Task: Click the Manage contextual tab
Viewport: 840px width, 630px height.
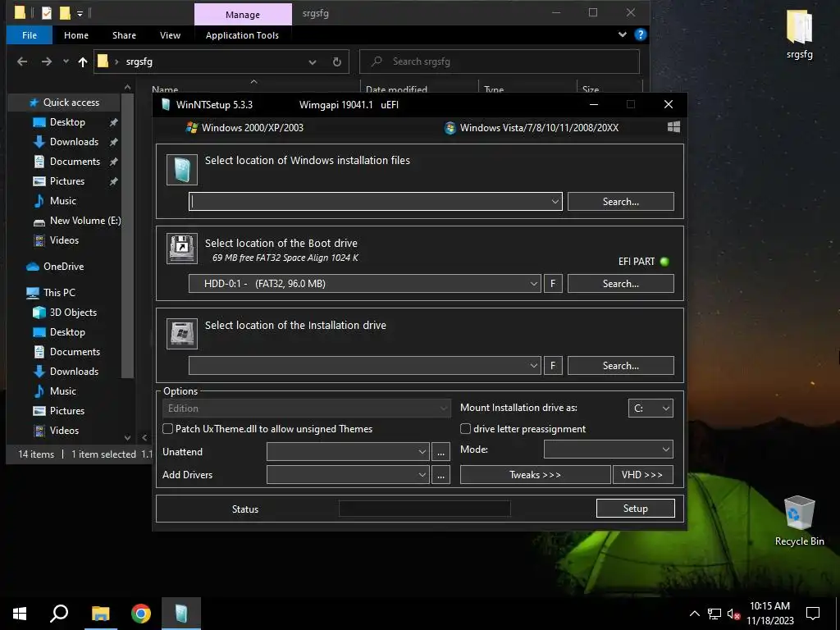Action: tap(243, 15)
